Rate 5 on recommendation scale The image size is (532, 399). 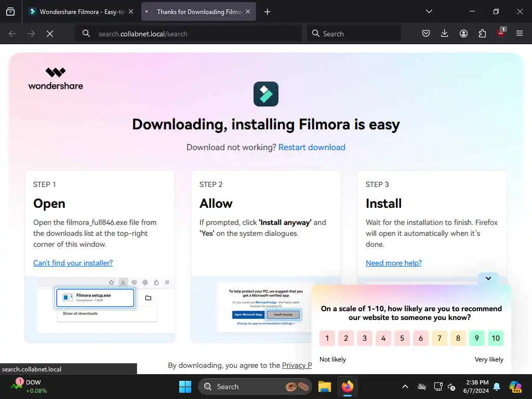click(x=402, y=338)
